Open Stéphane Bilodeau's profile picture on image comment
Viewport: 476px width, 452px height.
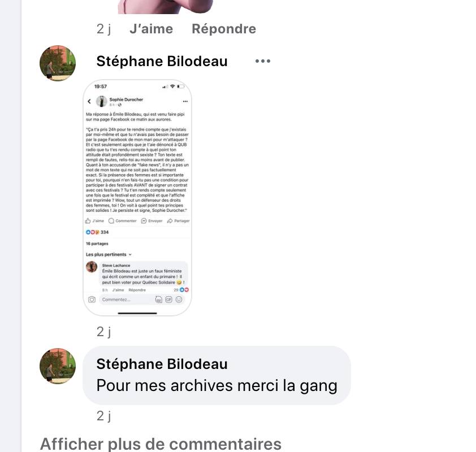(x=58, y=63)
